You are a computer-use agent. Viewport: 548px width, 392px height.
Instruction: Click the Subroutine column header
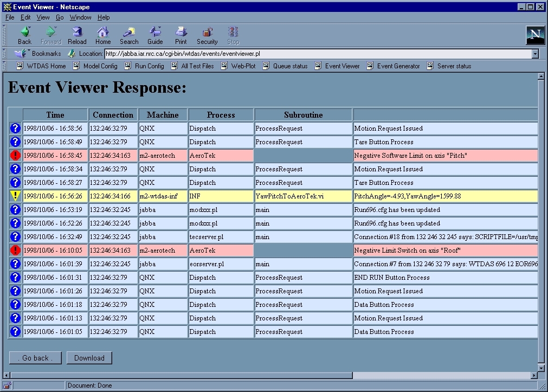coord(304,115)
